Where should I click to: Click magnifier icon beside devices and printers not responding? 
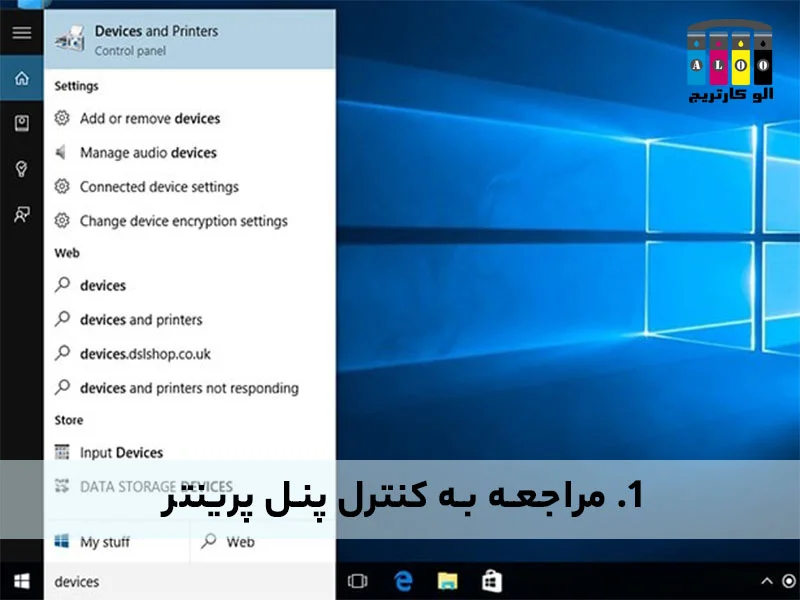tap(62, 387)
